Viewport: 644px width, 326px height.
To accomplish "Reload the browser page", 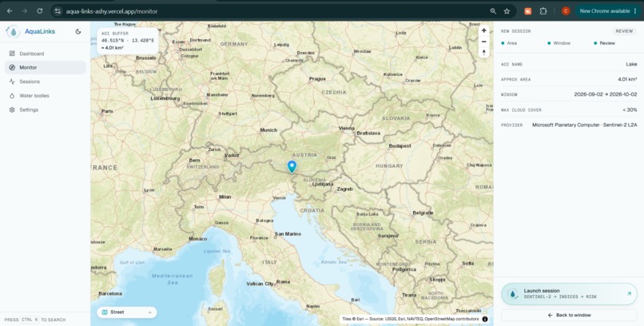I will tap(39, 11).
